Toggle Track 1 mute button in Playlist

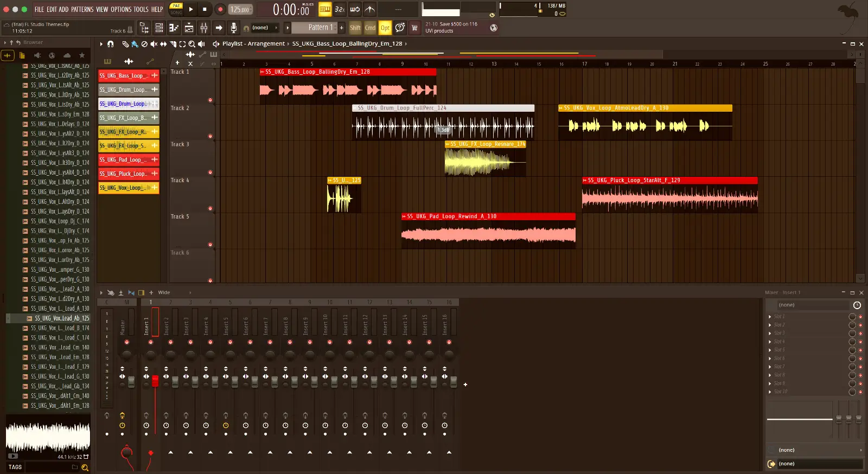(x=210, y=100)
